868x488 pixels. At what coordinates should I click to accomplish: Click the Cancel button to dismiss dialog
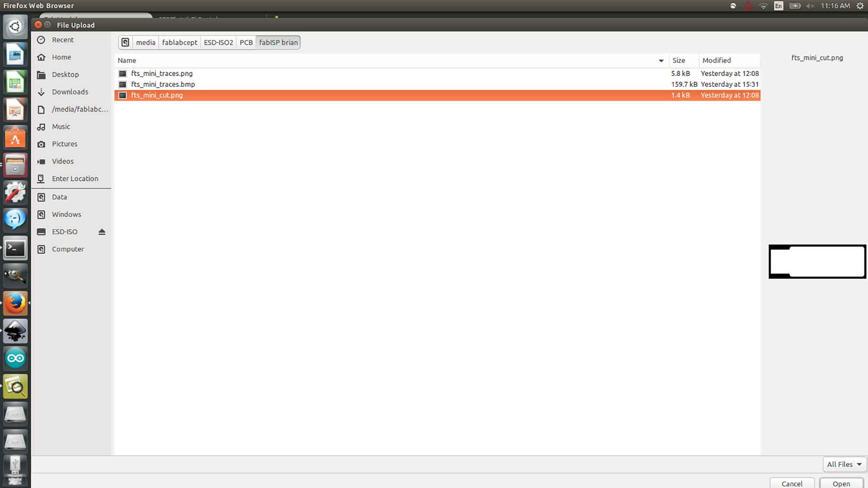point(792,483)
